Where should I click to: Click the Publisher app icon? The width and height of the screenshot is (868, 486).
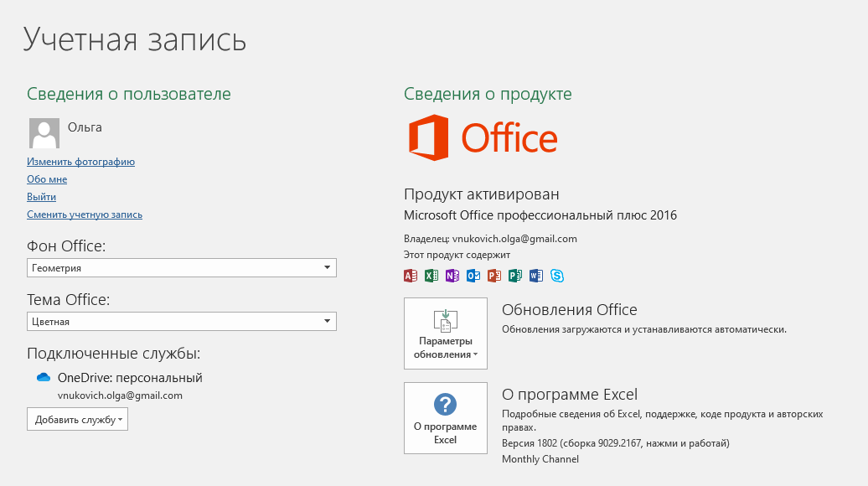click(515, 276)
